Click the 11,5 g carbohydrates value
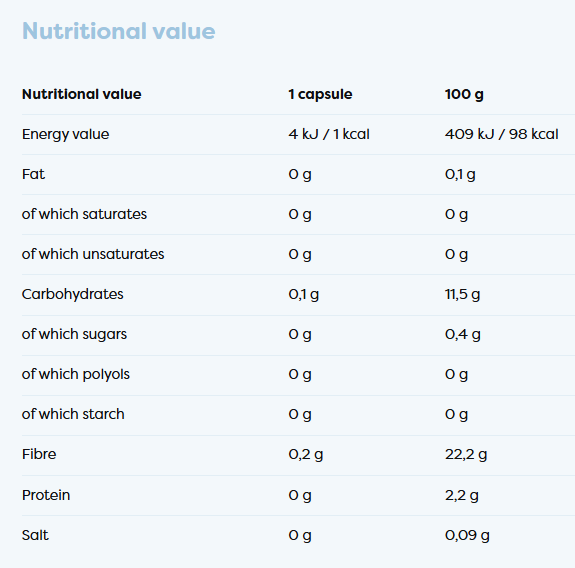The image size is (575, 568). tap(462, 294)
